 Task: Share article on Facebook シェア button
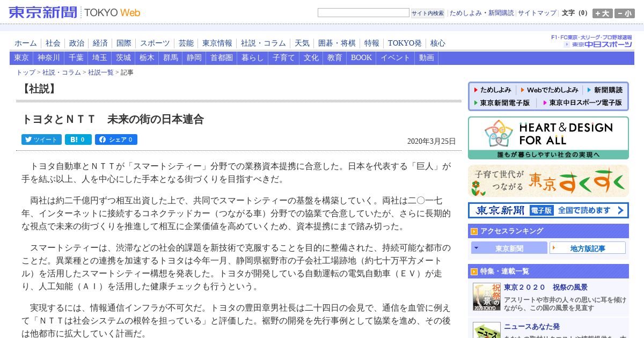116,139
